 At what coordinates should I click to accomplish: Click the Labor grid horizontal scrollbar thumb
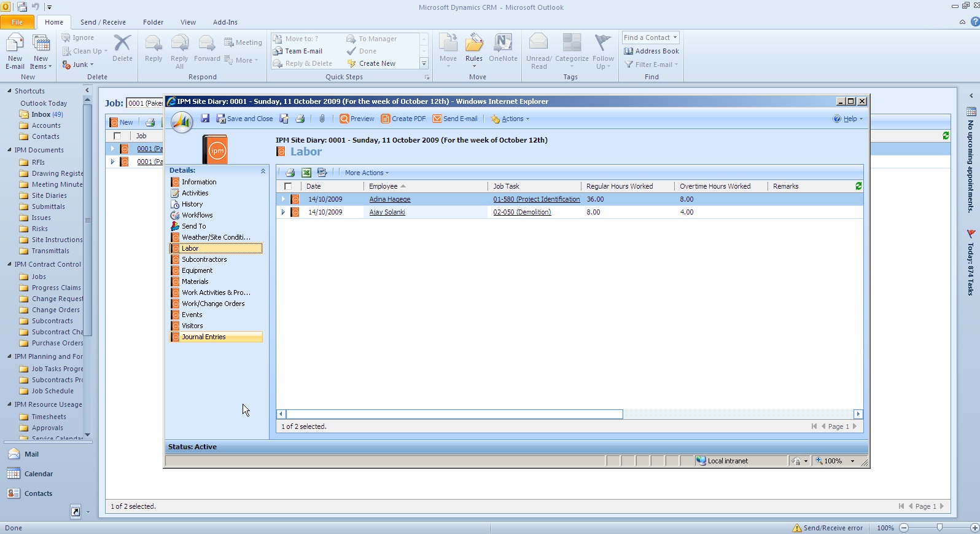click(x=454, y=414)
